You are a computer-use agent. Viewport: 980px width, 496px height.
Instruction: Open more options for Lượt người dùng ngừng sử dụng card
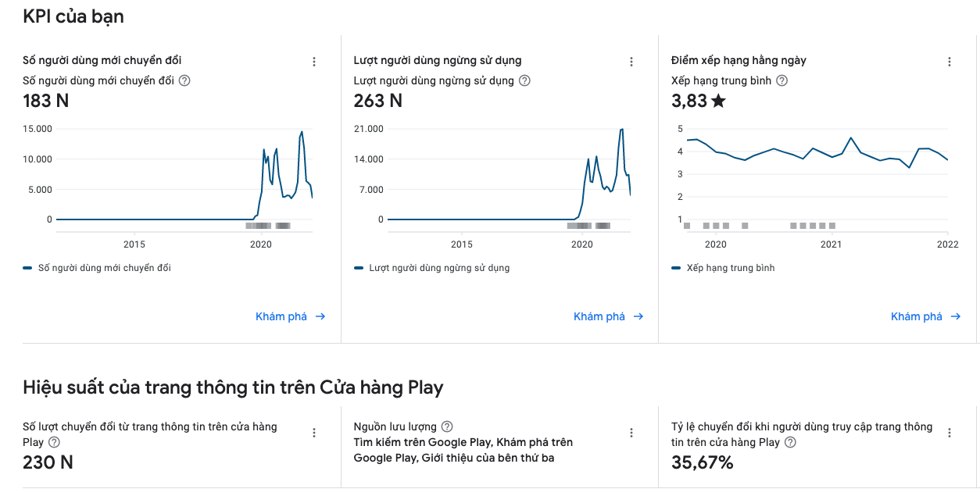631,62
